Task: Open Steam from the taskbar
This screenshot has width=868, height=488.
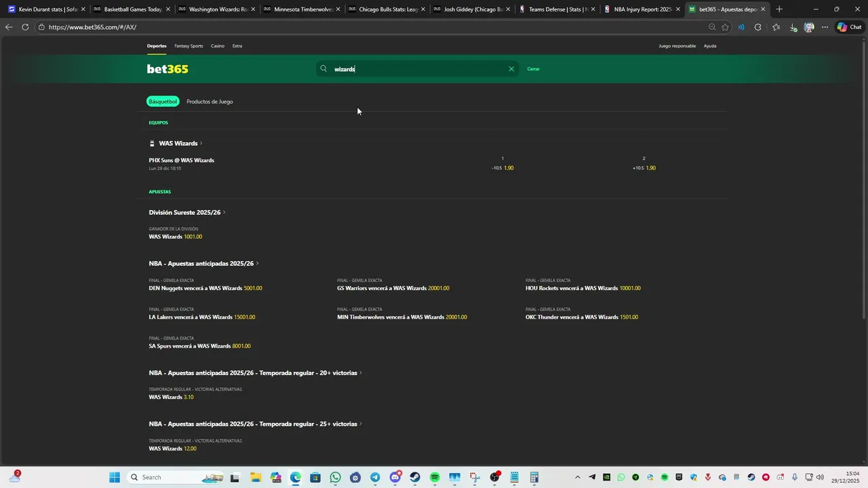Action: click(415, 477)
